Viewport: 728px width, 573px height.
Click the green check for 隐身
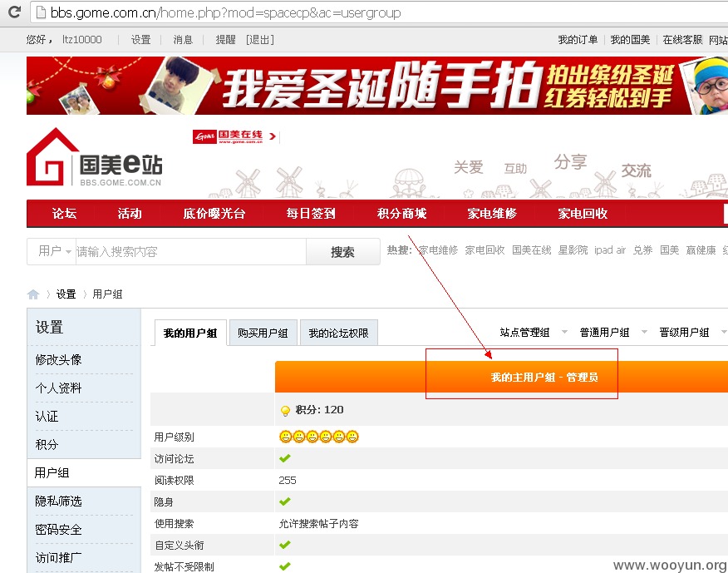285,501
